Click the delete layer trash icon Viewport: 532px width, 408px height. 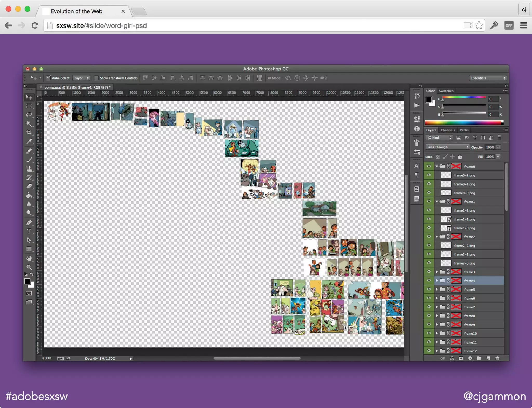[497, 358]
